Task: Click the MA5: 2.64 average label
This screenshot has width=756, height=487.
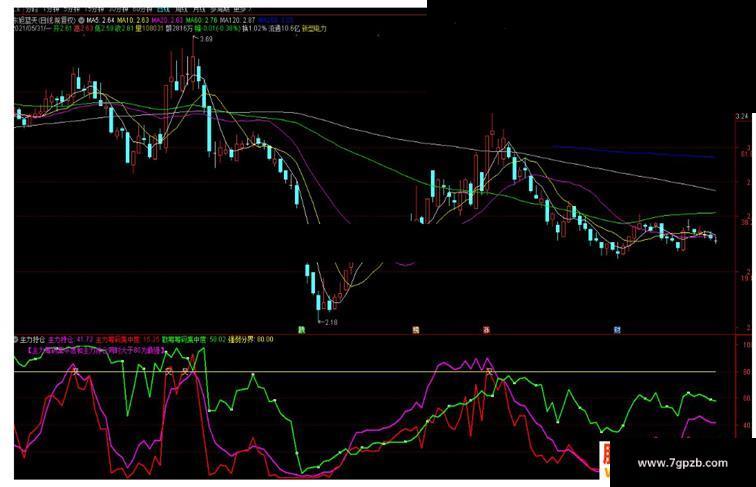Action: pyautogui.click(x=100, y=20)
